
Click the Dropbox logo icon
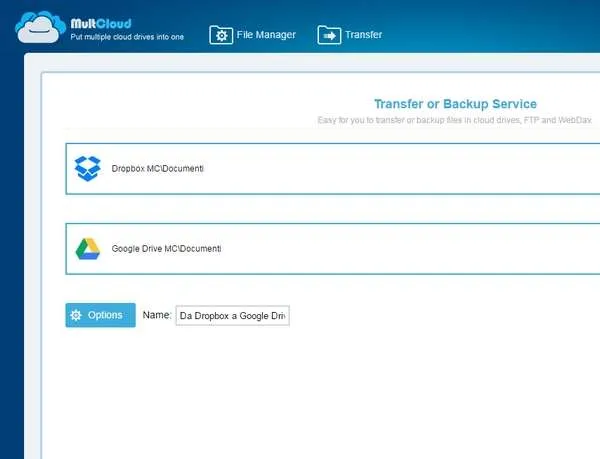coord(88,168)
